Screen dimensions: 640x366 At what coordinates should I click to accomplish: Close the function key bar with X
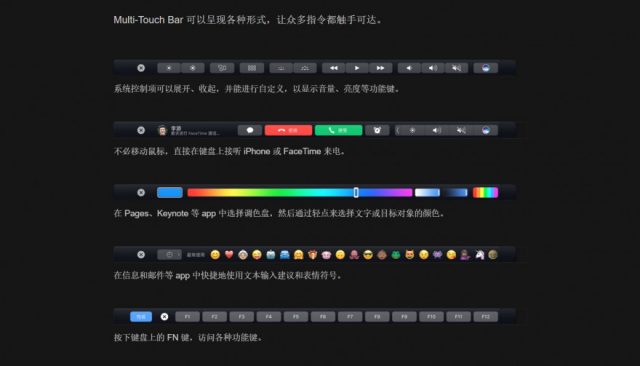click(x=164, y=317)
